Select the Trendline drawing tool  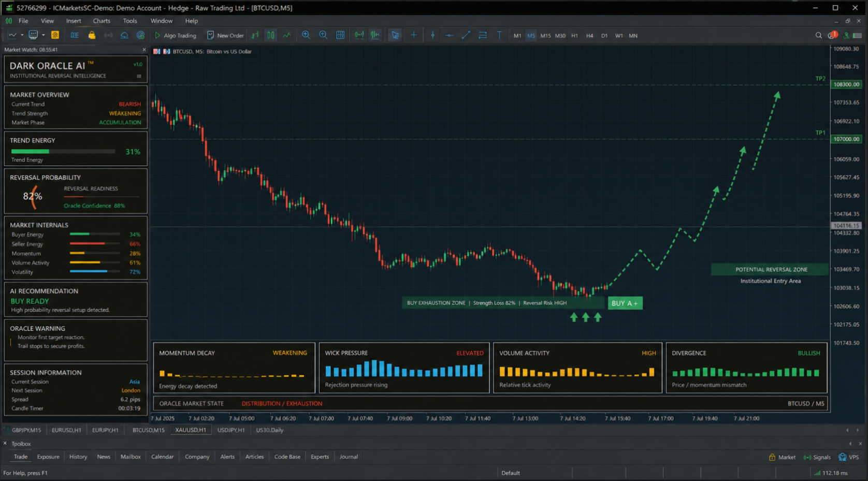click(466, 35)
